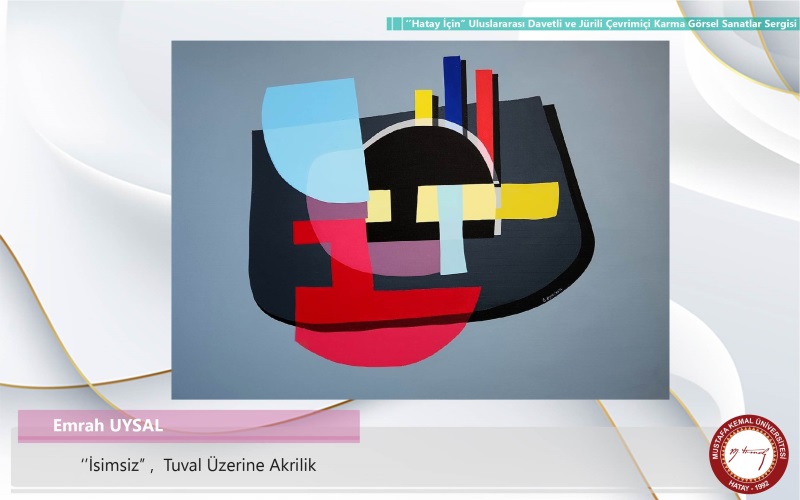Click the teal bars before the header title
The height and width of the screenshot is (500, 800).
click(x=394, y=23)
